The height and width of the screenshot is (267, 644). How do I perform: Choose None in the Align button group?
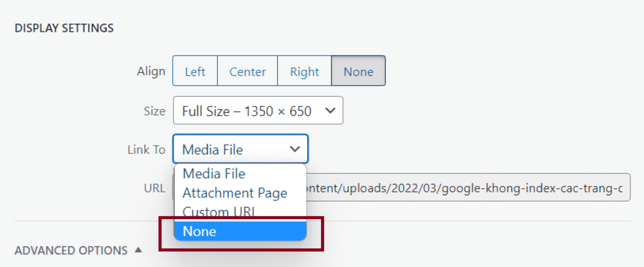[358, 72]
